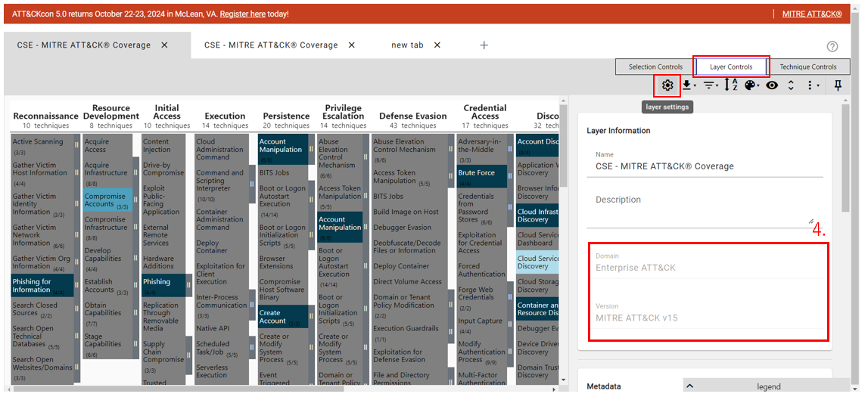Select the Input Capture technique
Viewport: 868px width, 403px height.
coord(481,324)
